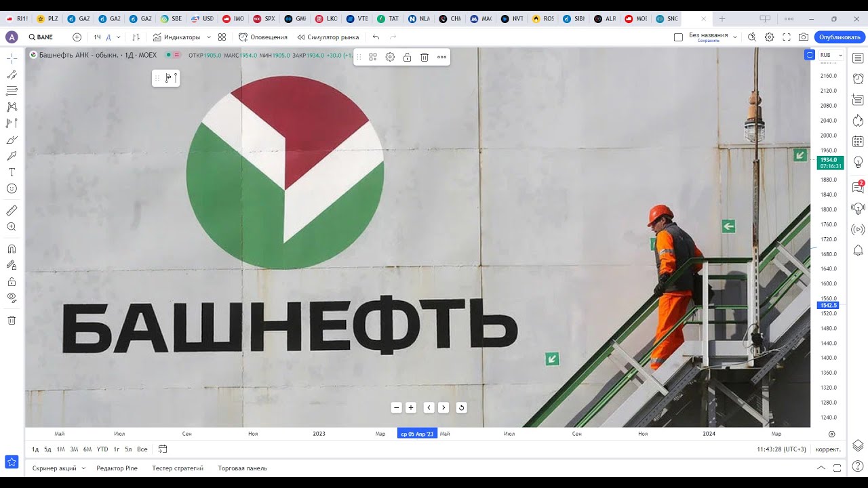The width and height of the screenshot is (868, 488).
Task: Start Симулятор рынка replay mode
Action: pyautogui.click(x=328, y=37)
